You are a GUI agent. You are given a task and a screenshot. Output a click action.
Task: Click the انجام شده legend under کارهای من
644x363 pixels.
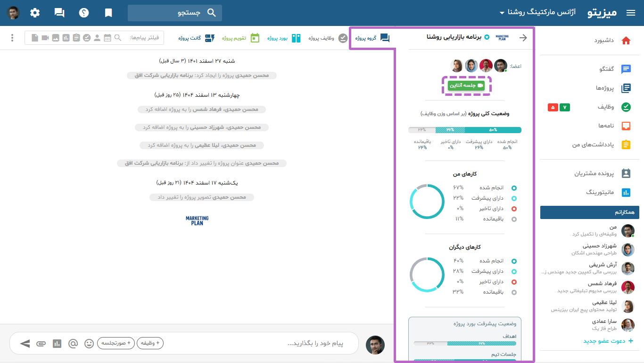(498, 187)
